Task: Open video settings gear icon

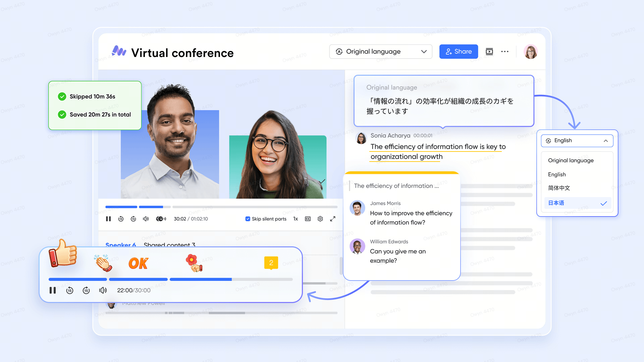Action: [320, 219]
